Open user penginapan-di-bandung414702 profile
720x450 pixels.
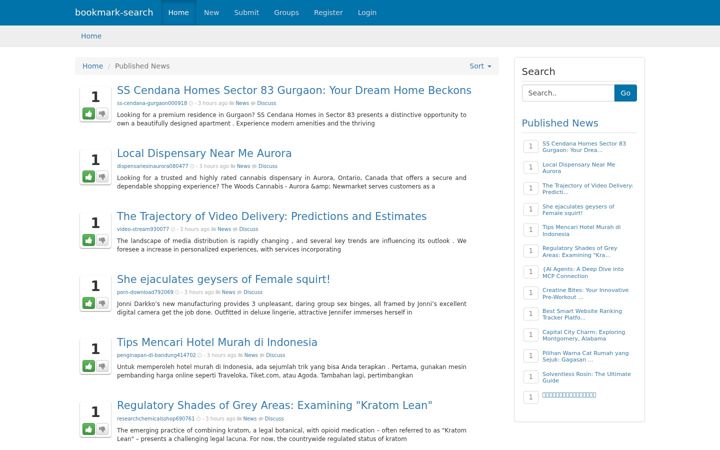[156, 355]
